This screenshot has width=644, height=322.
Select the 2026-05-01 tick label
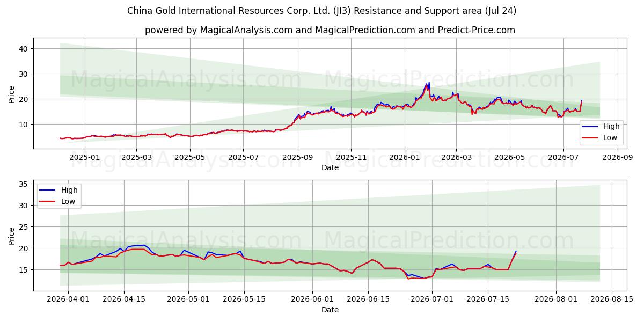(x=189, y=299)
